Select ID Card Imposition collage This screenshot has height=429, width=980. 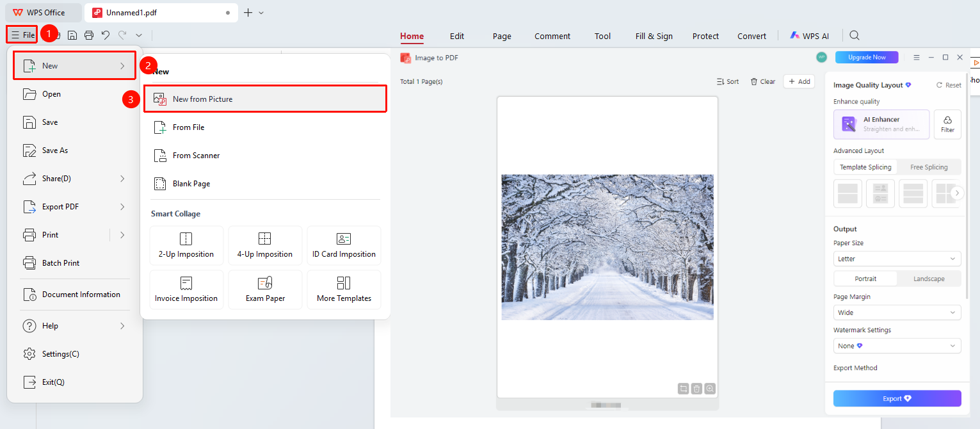click(x=344, y=246)
